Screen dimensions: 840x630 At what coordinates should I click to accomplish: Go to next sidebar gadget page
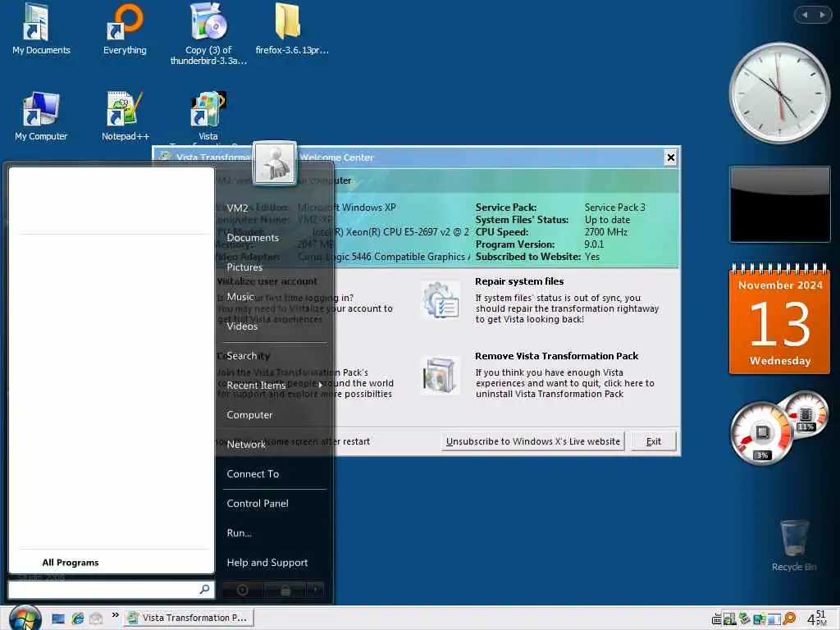click(822, 15)
